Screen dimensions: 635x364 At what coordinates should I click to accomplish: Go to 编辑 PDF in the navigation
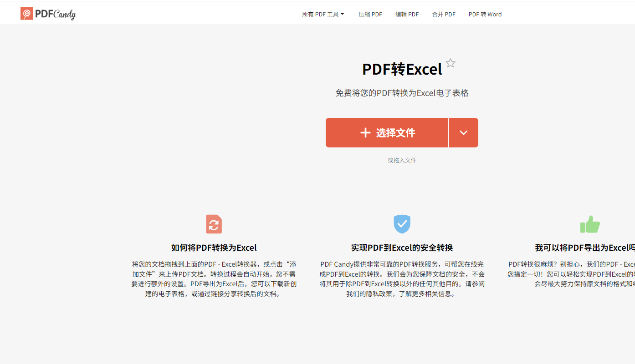tap(407, 14)
